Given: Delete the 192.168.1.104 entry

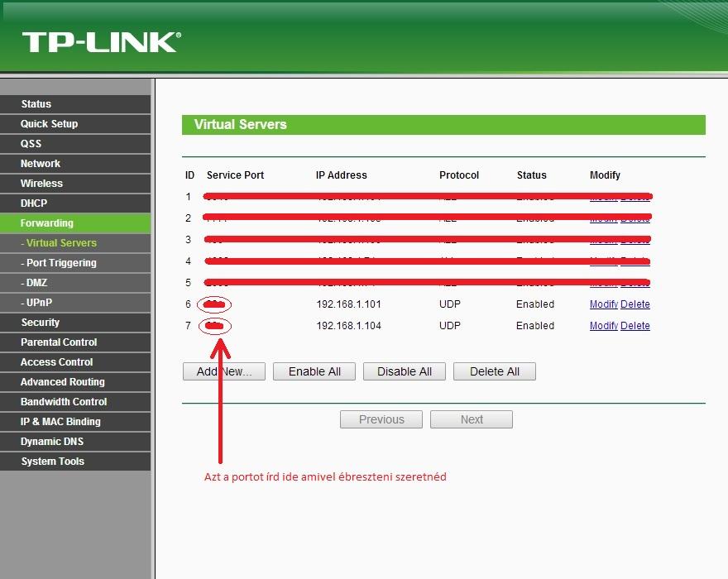Looking at the screenshot, I should point(635,326).
